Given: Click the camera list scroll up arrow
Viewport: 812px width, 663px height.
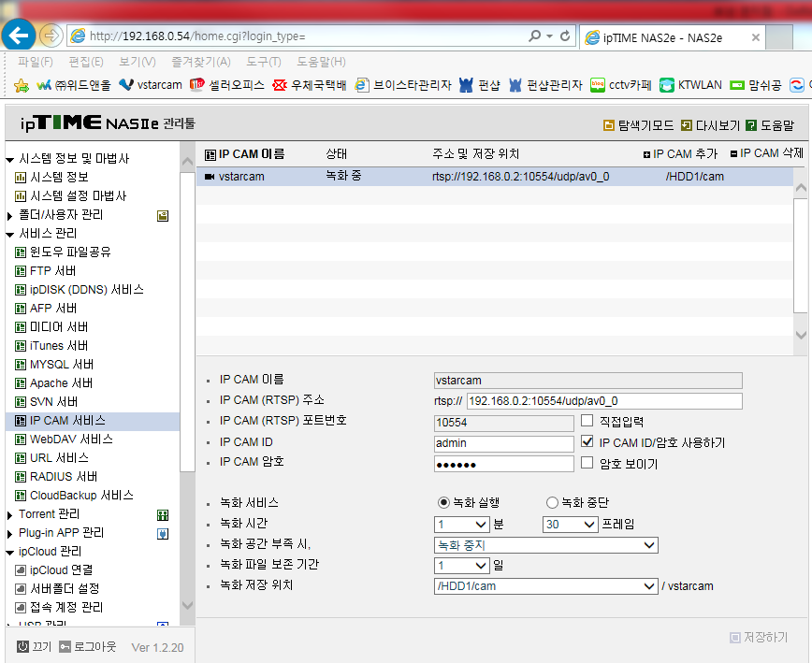Looking at the screenshot, I should (x=801, y=187).
